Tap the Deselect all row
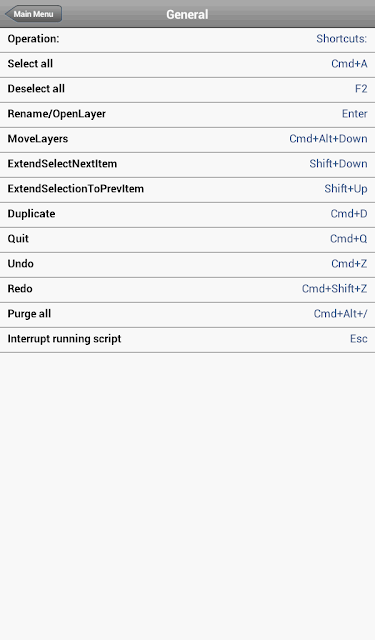 187,90
